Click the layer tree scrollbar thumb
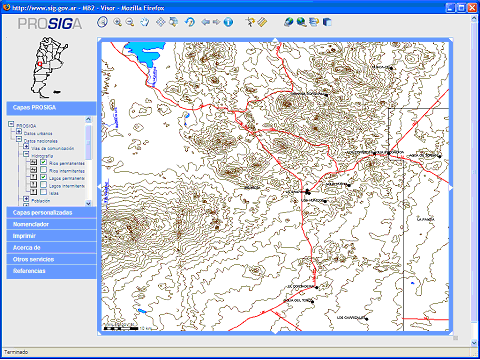The width and height of the screenshot is (480, 360). tap(88, 142)
